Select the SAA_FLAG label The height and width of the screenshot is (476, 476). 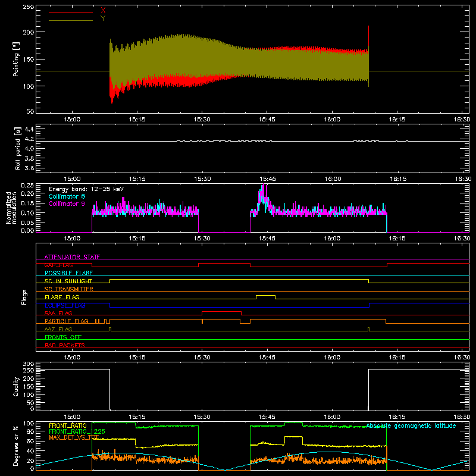[x=58, y=313]
